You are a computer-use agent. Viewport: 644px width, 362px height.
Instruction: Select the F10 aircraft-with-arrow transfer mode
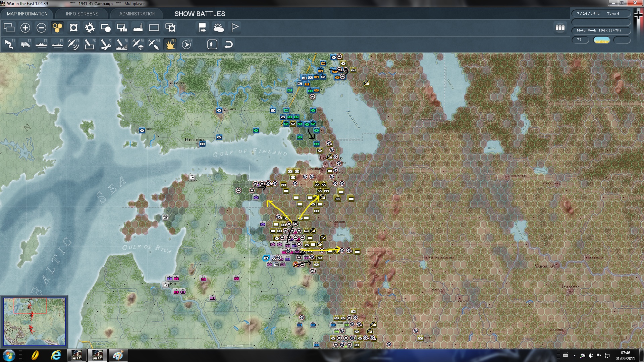(154, 44)
